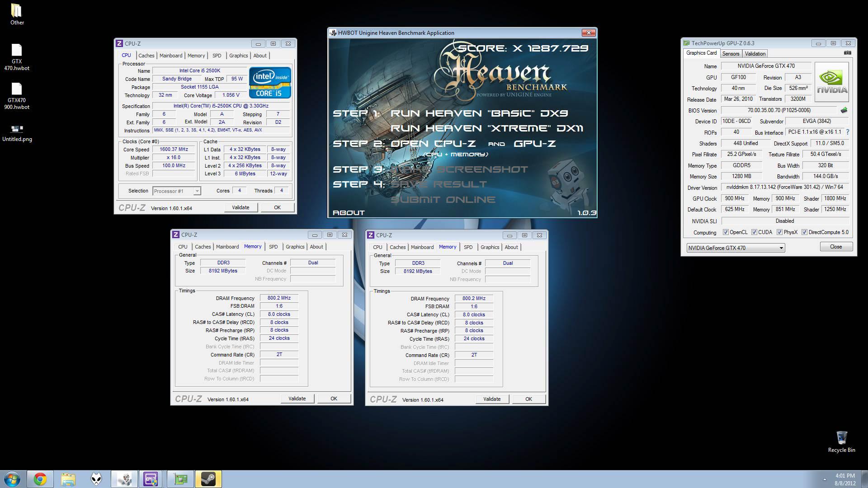The width and height of the screenshot is (868, 488).
Task: Toggle the DirectCompute 5.0 checkbox
Action: click(x=804, y=232)
